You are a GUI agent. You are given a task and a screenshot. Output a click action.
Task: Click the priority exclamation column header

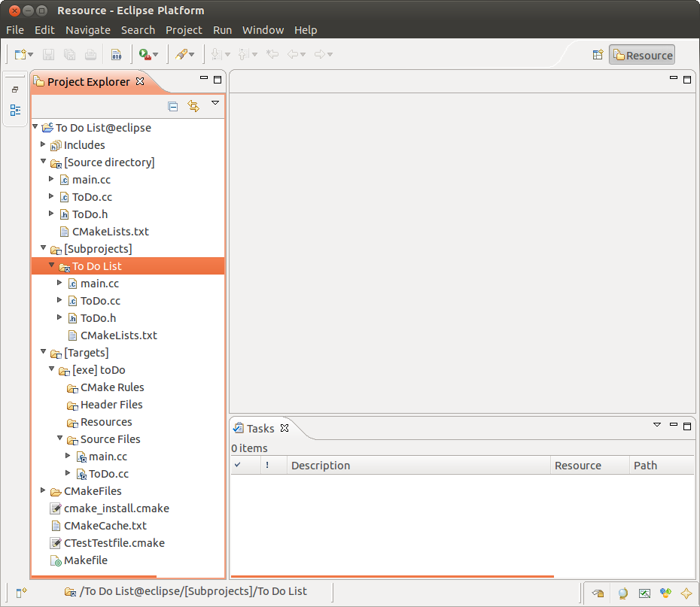click(273, 465)
